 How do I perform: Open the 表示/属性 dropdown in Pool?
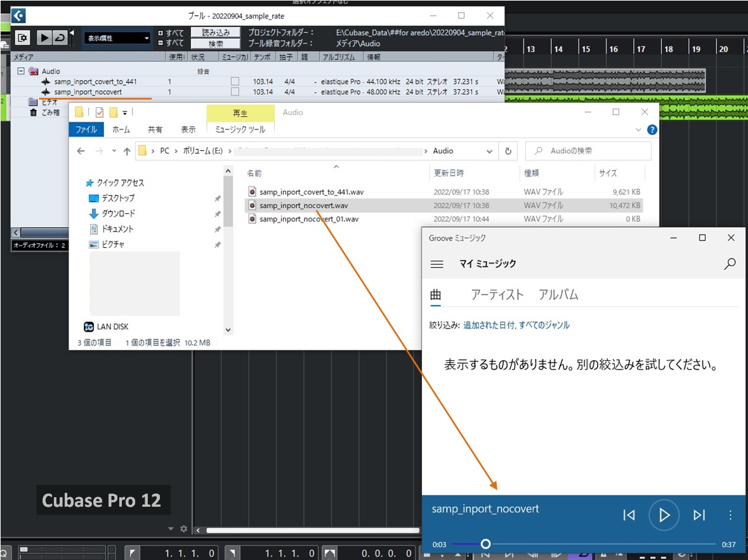117,38
